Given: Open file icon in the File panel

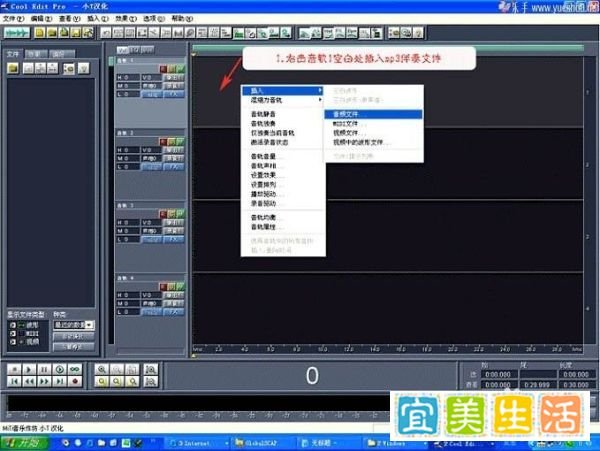Looking at the screenshot, I should (x=13, y=68).
